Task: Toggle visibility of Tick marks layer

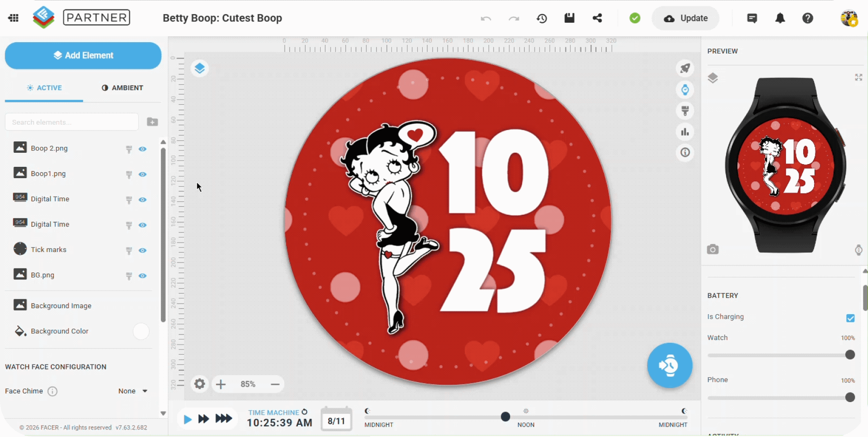Action: (142, 250)
